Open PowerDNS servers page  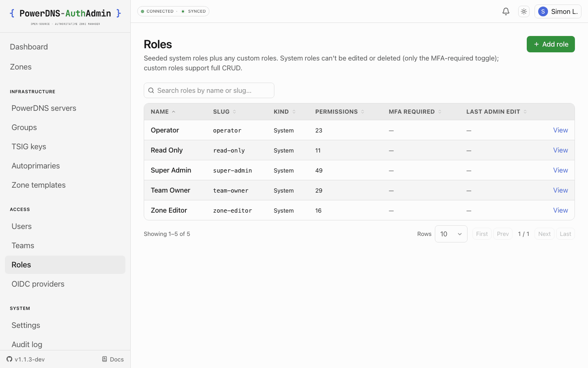(65, 108)
